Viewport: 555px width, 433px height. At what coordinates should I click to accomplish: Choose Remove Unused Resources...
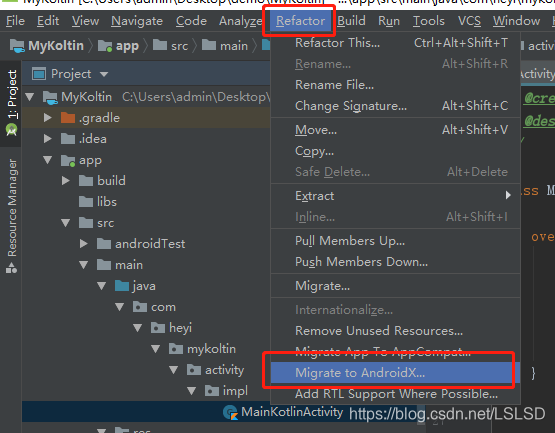(x=395, y=331)
